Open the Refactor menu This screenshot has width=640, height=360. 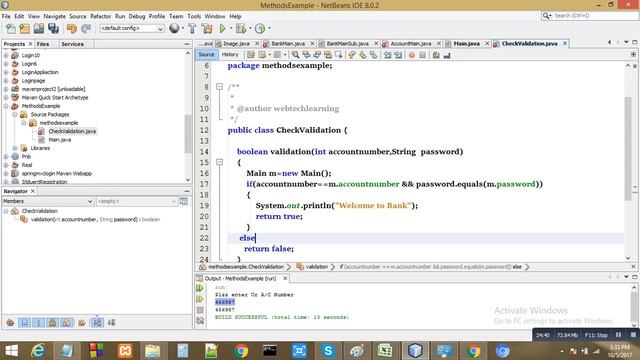pyautogui.click(x=100, y=16)
